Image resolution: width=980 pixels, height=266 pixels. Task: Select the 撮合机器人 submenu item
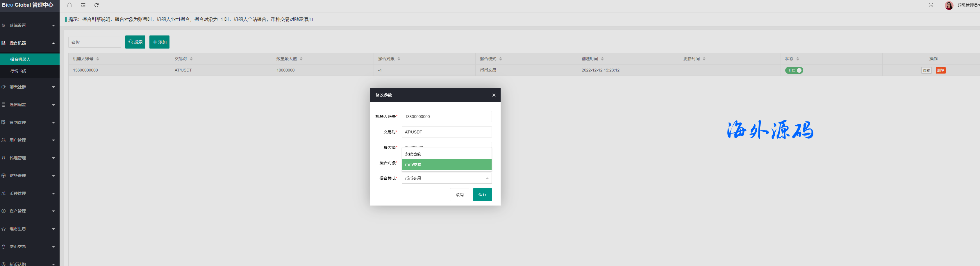tap(21, 59)
